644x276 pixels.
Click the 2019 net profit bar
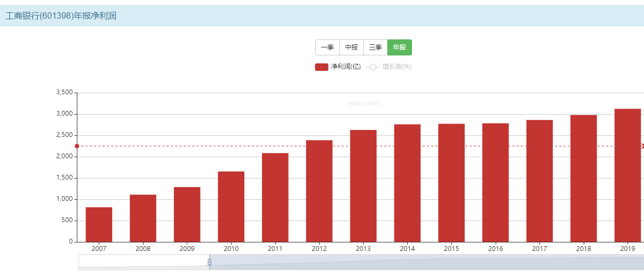(x=627, y=175)
